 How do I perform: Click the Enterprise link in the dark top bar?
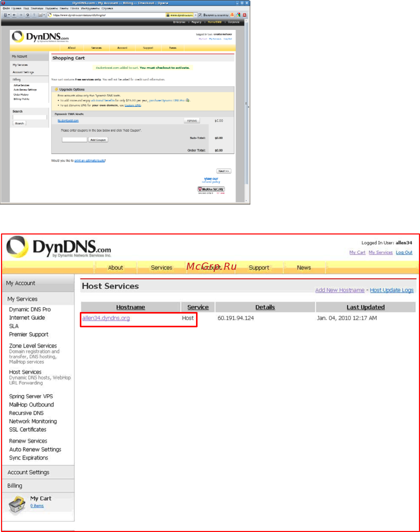click(x=179, y=22)
